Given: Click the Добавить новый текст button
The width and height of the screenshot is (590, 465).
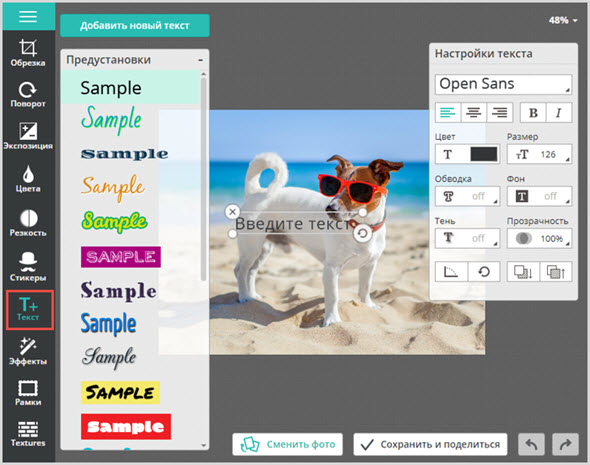Looking at the screenshot, I should 135,26.
